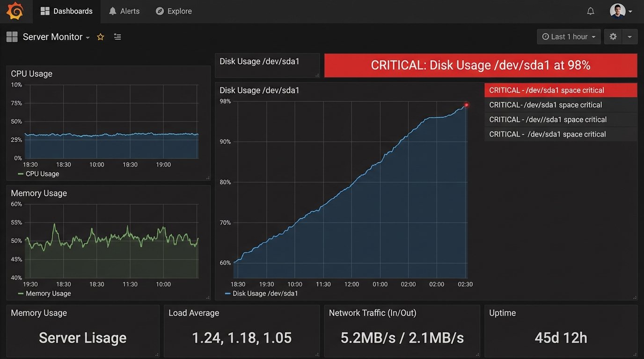Viewport: 644px width, 359px height.
Task: Click the red peak data point on disk graph
Action: [466, 105]
